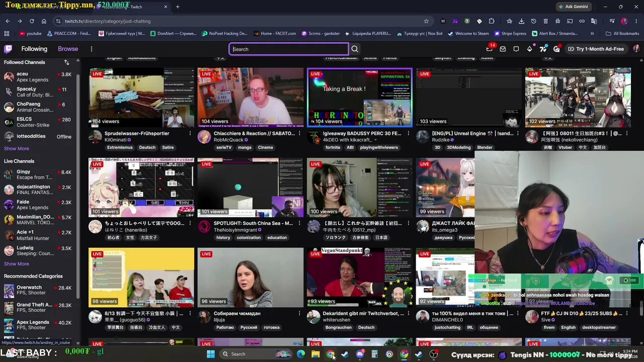Click the Ask Gemini button
This screenshot has height=362, width=644.
click(573, 7)
